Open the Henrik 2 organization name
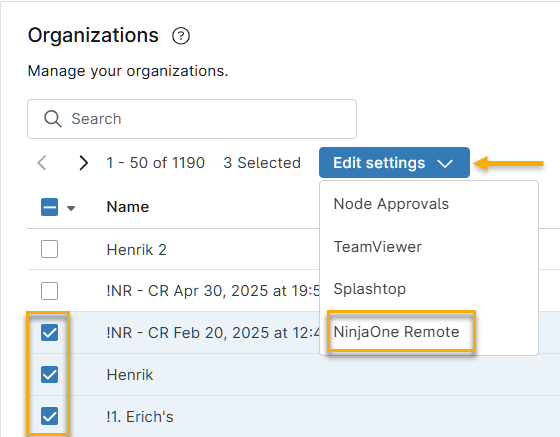Screen dimensions: 560x437 (137, 250)
